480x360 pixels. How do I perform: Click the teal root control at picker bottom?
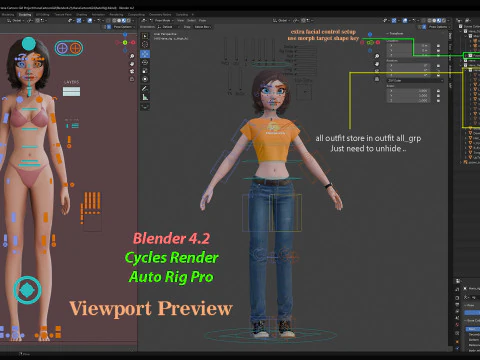point(27,290)
